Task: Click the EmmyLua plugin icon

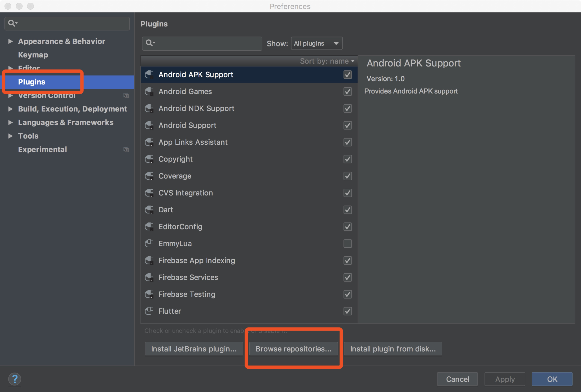Action: click(x=149, y=243)
